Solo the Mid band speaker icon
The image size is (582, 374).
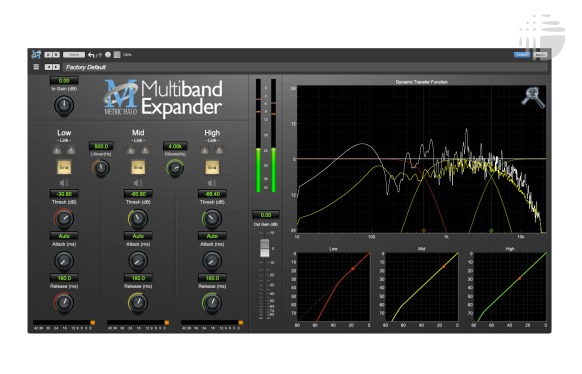tap(138, 183)
